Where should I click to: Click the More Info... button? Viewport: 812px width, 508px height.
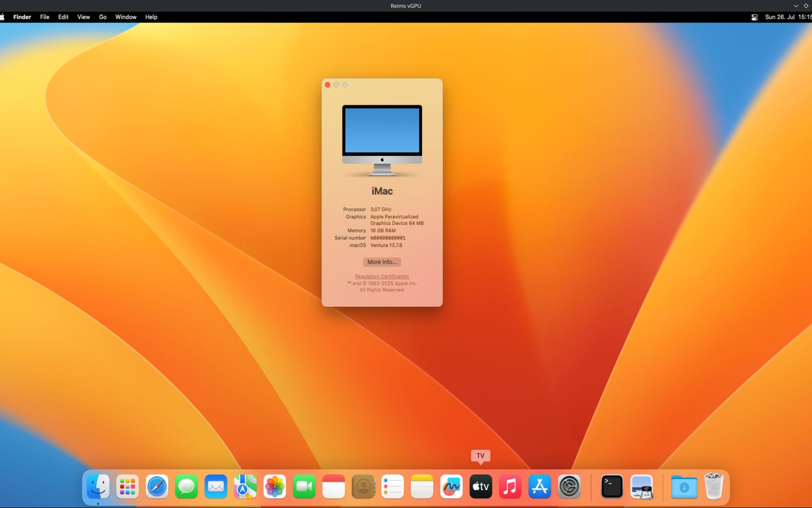tap(382, 262)
